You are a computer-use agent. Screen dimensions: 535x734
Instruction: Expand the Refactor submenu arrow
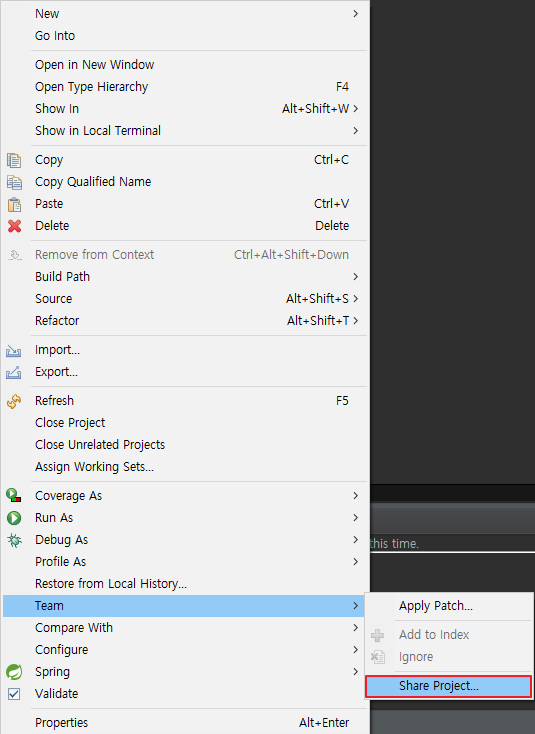(356, 321)
